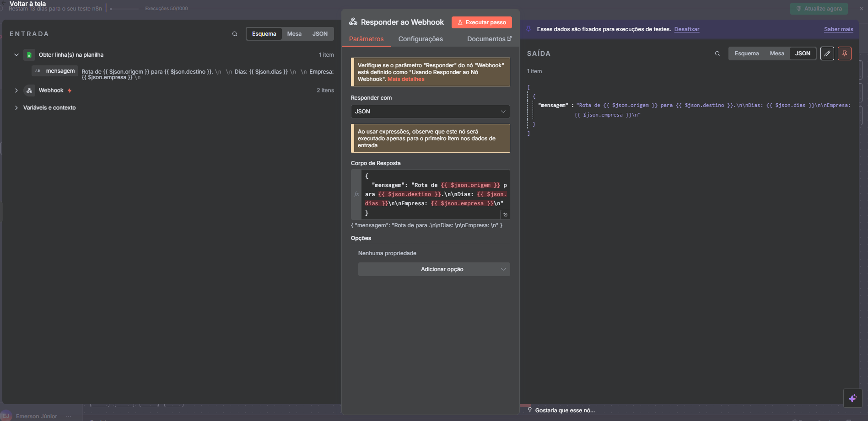This screenshot has height=421, width=868.
Task: Switch ENTRADA view to JSON
Action: pos(320,34)
